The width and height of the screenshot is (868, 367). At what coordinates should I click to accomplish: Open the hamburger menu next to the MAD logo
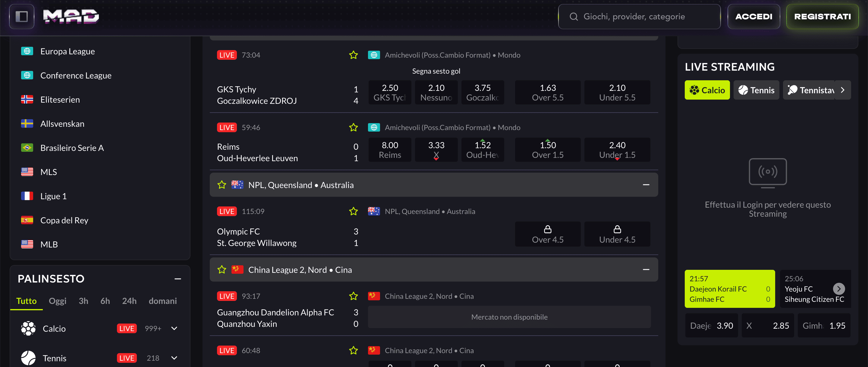click(x=22, y=16)
